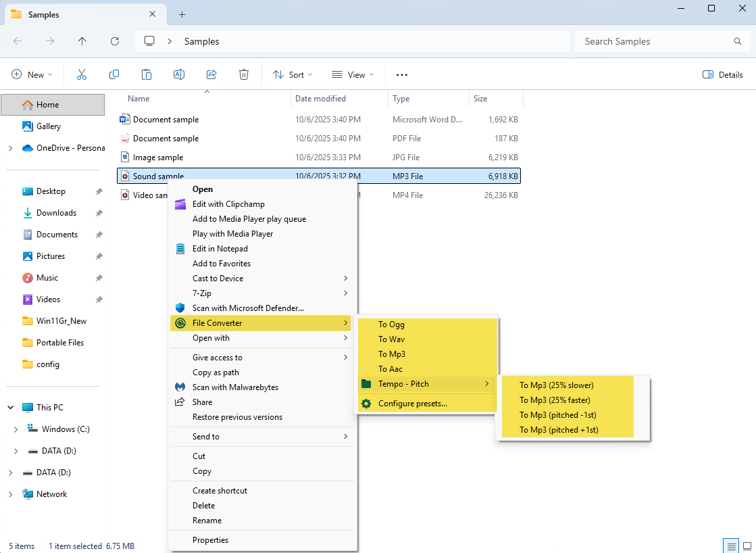Screen dimensions: 756x553
Task: Click Properties in the context menu
Action: point(210,540)
